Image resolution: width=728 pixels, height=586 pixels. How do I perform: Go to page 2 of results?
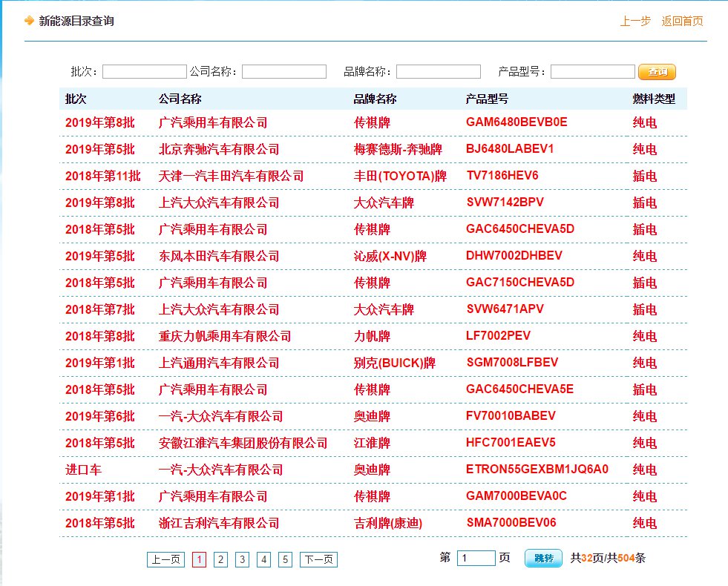(x=220, y=560)
